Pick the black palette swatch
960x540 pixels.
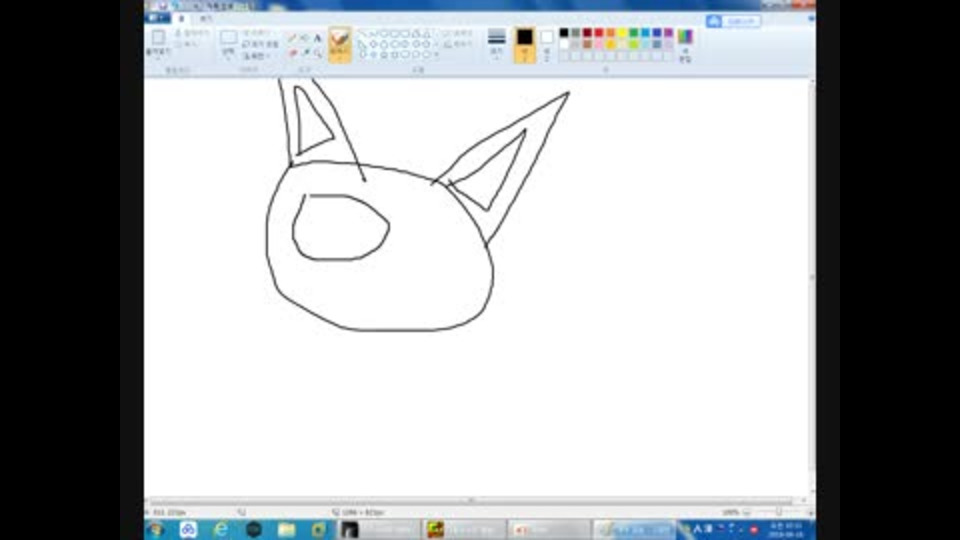click(x=564, y=32)
